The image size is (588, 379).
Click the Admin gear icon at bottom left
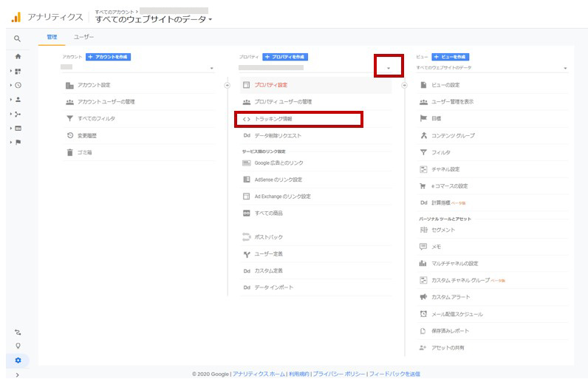[x=18, y=360]
